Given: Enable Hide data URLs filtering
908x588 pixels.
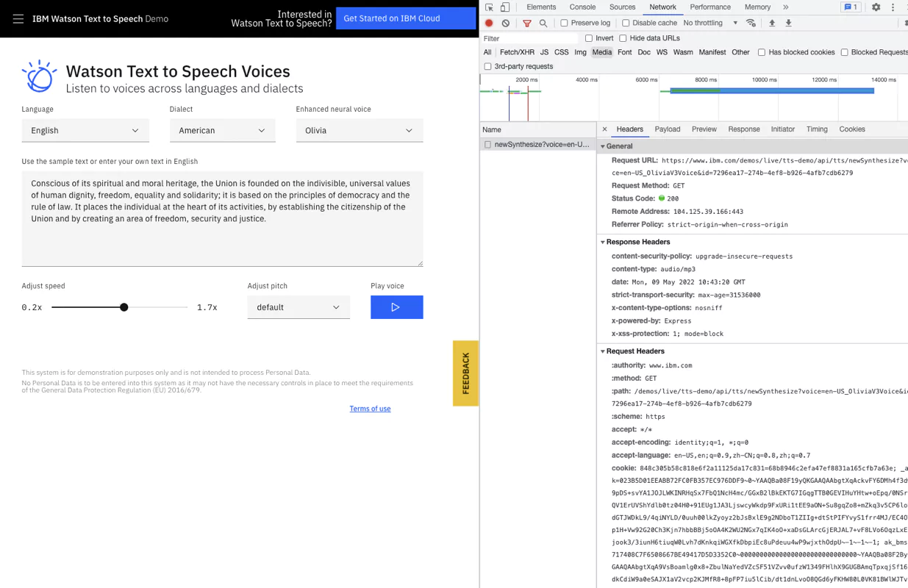Looking at the screenshot, I should pyautogui.click(x=623, y=38).
